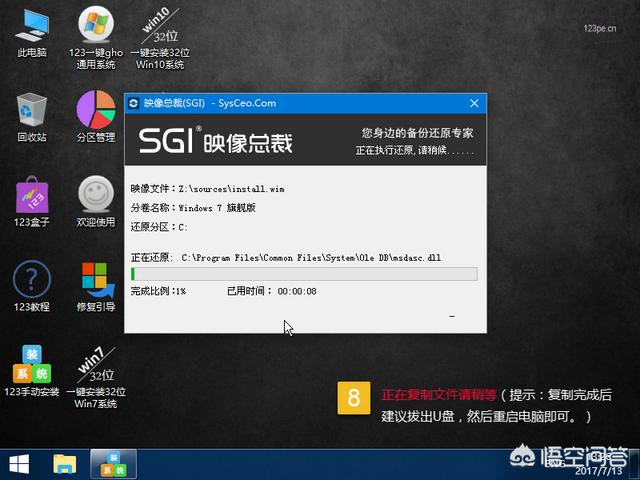This screenshot has width=640, height=480.
Task: Click the green restore progress bar
Action: pos(304,274)
